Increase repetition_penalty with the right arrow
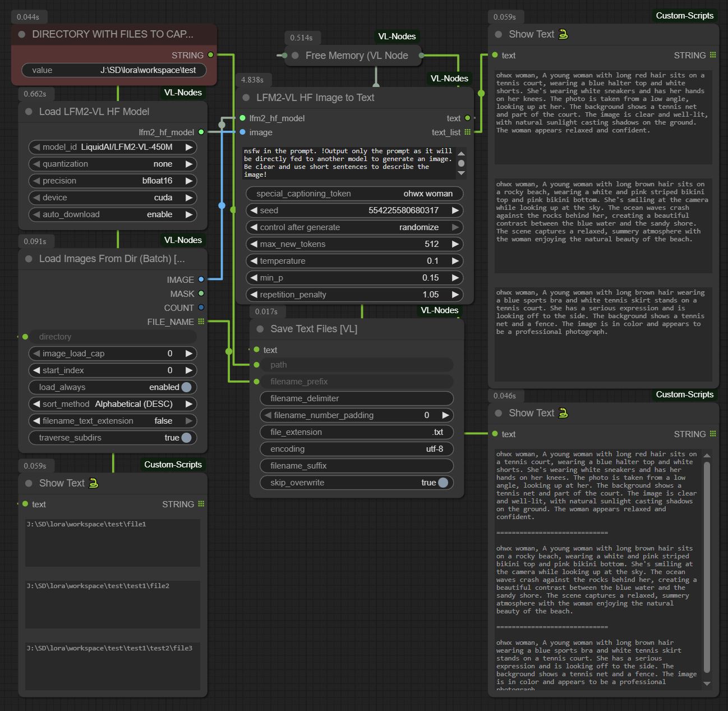The image size is (728, 711). tap(455, 295)
